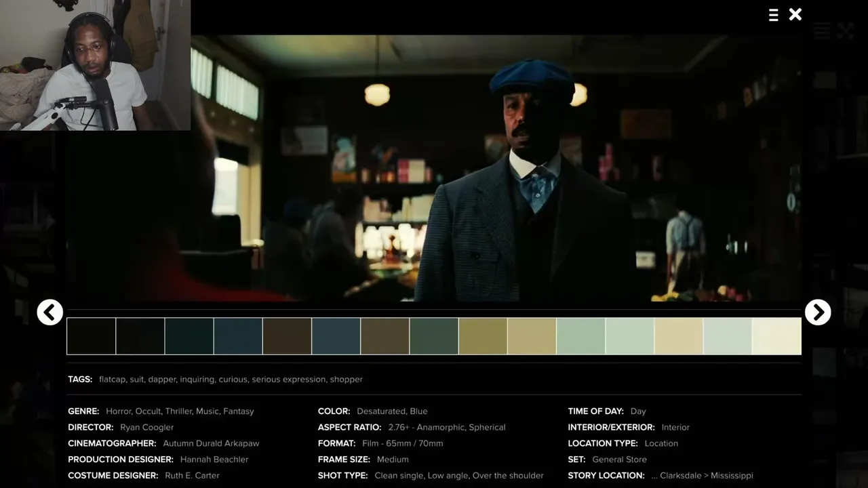Image resolution: width=868 pixels, height=488 pixels.
Task: Select shot type Clean single
Action: coord(399,476)
